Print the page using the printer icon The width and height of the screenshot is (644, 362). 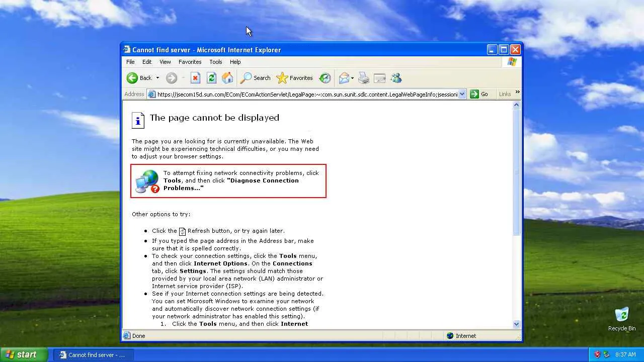pyautogui.click(x=364, y=78)
